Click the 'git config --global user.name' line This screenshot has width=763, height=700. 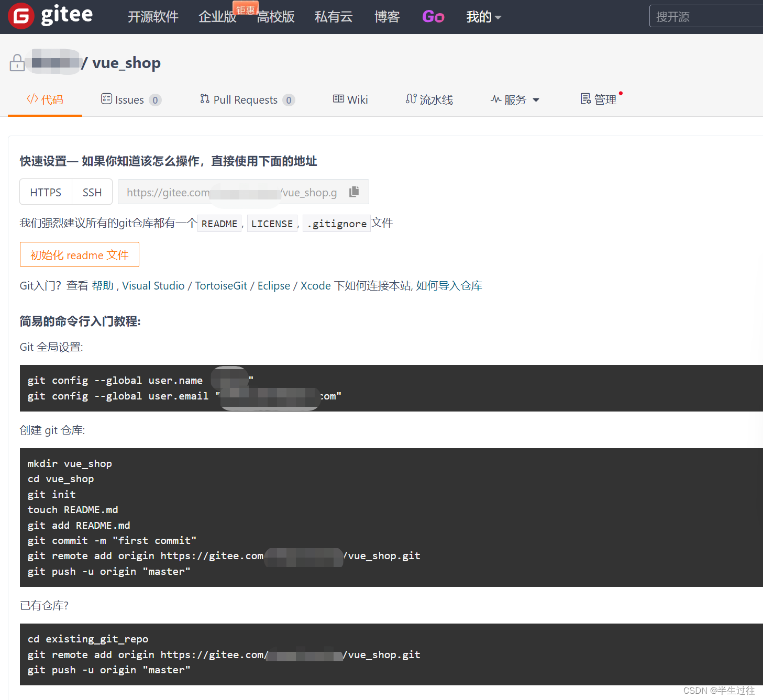coord(140,380)
